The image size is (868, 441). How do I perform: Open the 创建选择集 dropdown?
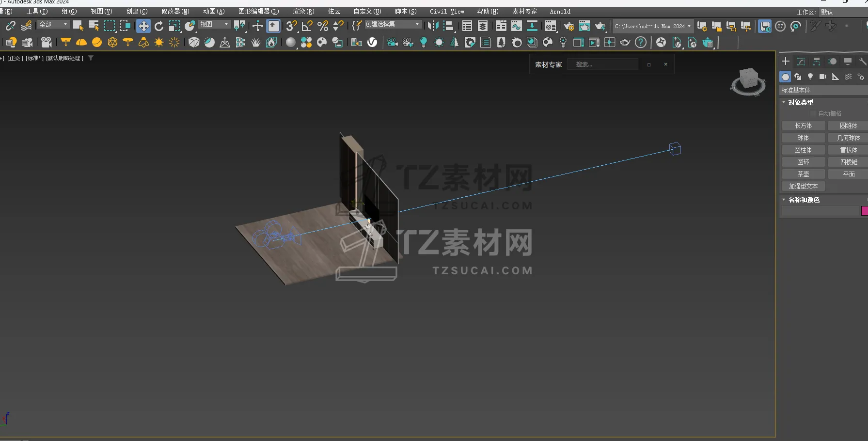(393, 24)
